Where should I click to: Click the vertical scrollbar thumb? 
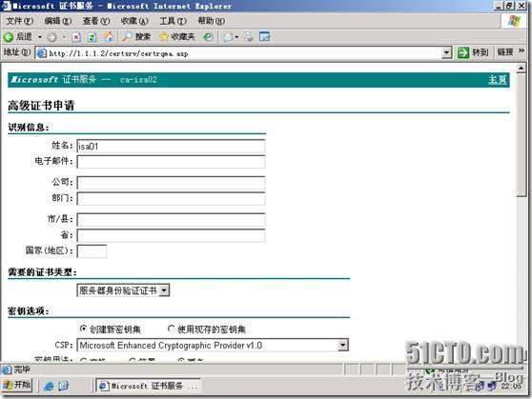(x=521, y=135)
